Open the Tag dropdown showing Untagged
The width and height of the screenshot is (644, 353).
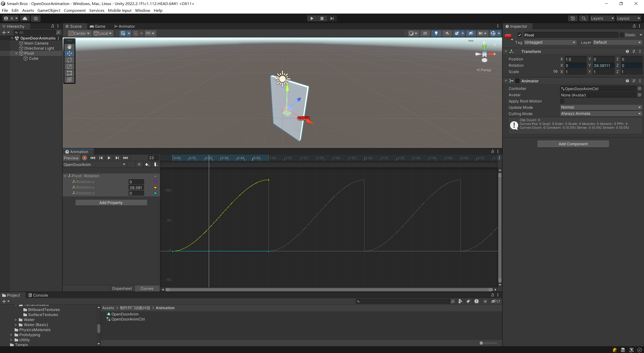550,42
